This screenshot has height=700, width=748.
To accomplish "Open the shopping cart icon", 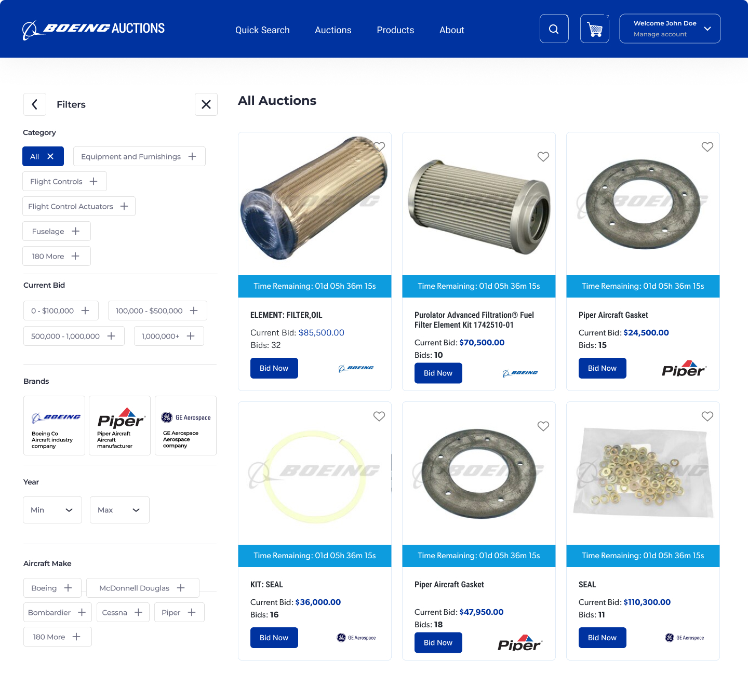I will pos(595,29).
